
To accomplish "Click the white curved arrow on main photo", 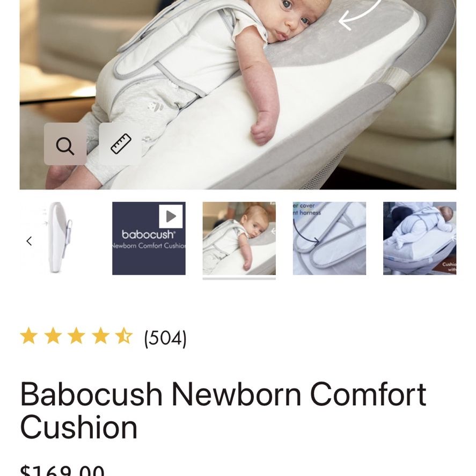I will [x=360, y=15].
